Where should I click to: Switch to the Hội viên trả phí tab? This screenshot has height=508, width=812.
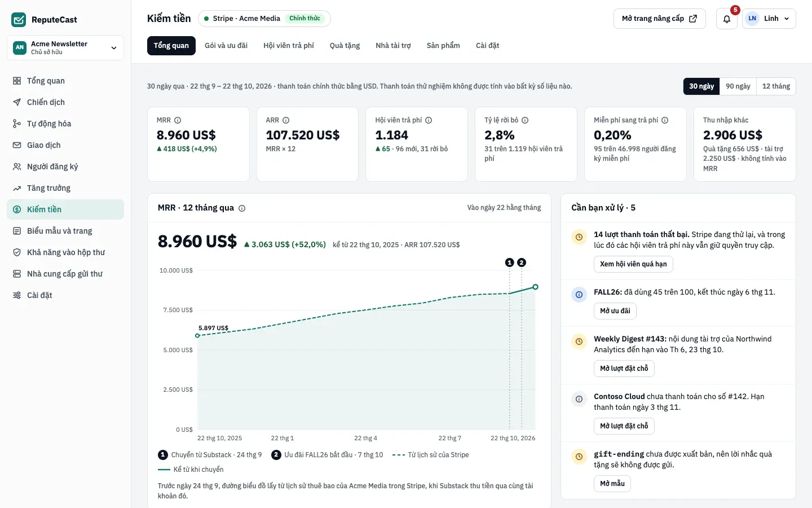pyautogui.click(x=289, y=46)
